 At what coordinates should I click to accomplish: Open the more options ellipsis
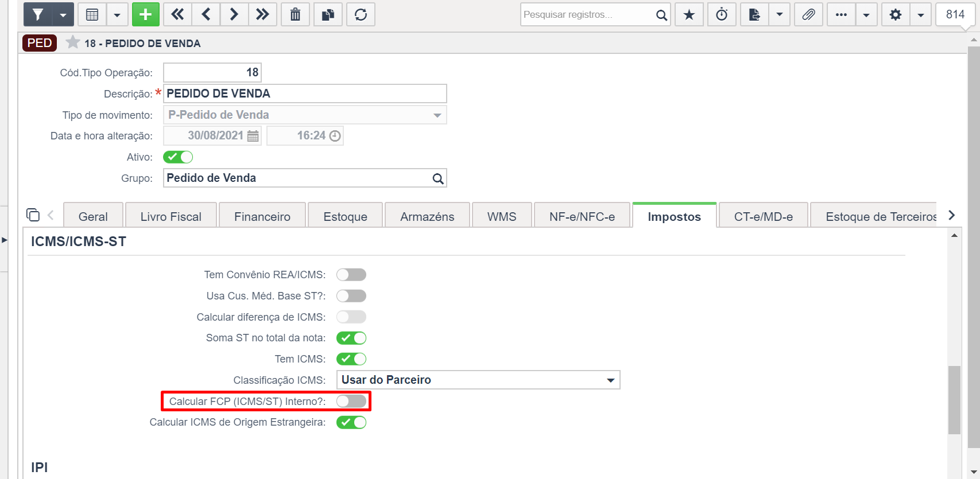click(x=841, y=14)
